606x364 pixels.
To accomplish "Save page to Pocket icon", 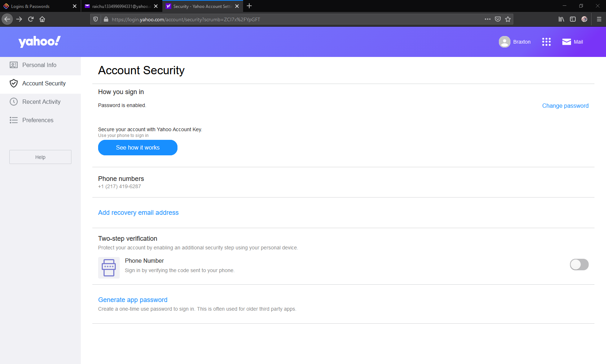I will pos(498,19).
